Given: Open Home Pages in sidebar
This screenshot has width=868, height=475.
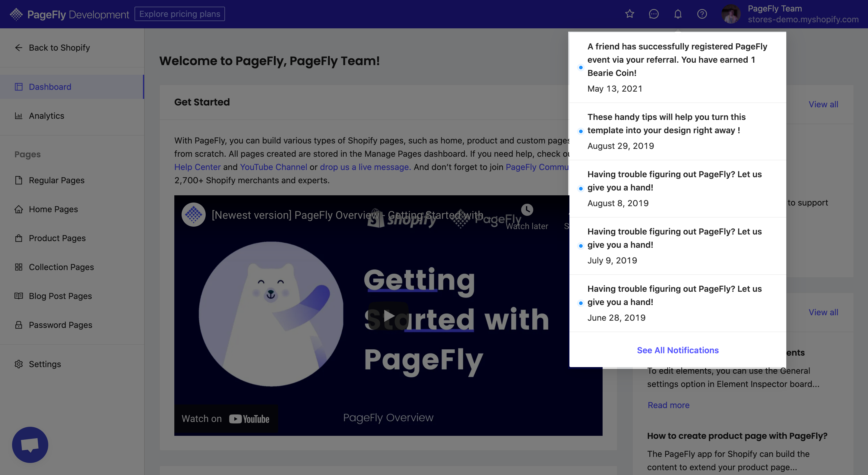Looking at the screenshot, I should [x=72, y=209].
